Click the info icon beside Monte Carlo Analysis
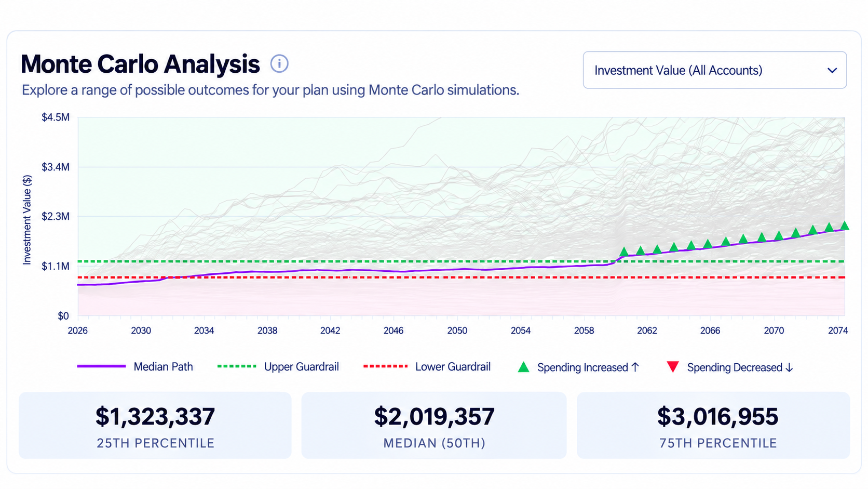 (x=279, y=64)
